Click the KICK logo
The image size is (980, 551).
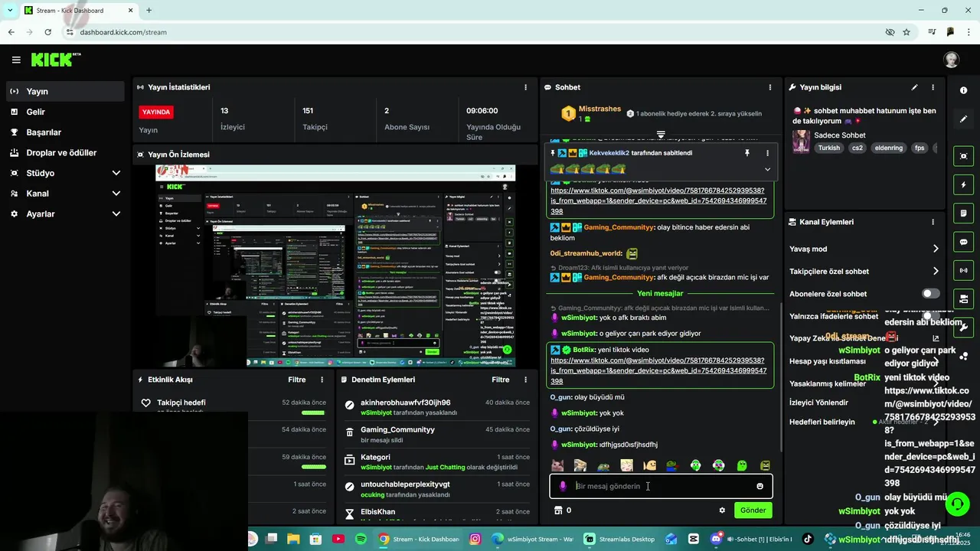point(56,60)
